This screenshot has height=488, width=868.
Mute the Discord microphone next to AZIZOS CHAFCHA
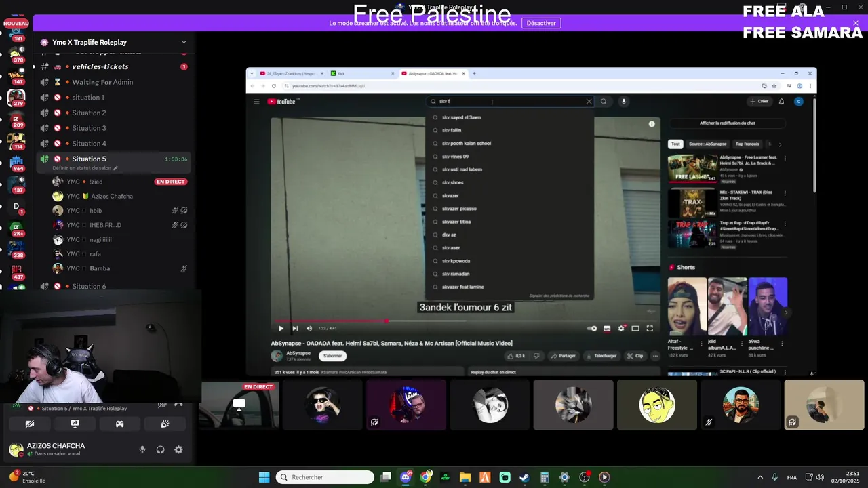pos(142,449)
